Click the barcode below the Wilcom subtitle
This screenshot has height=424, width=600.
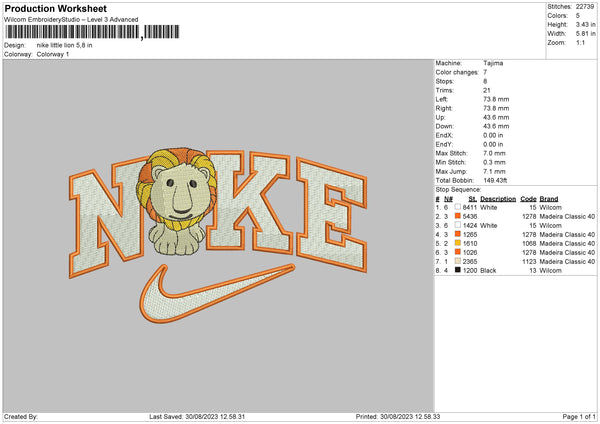coord(92,32)
